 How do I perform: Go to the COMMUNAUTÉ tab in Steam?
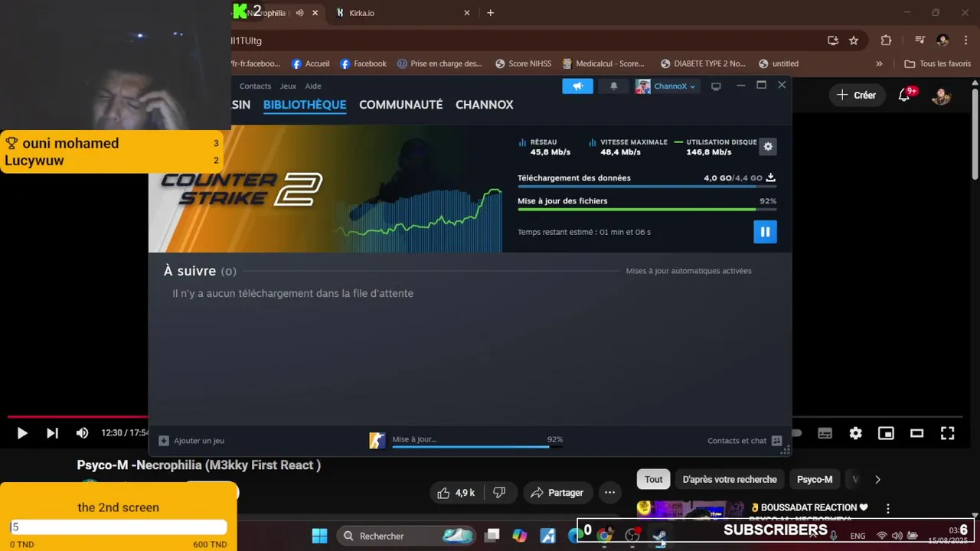pyautogui.click(x=401, y=105)
